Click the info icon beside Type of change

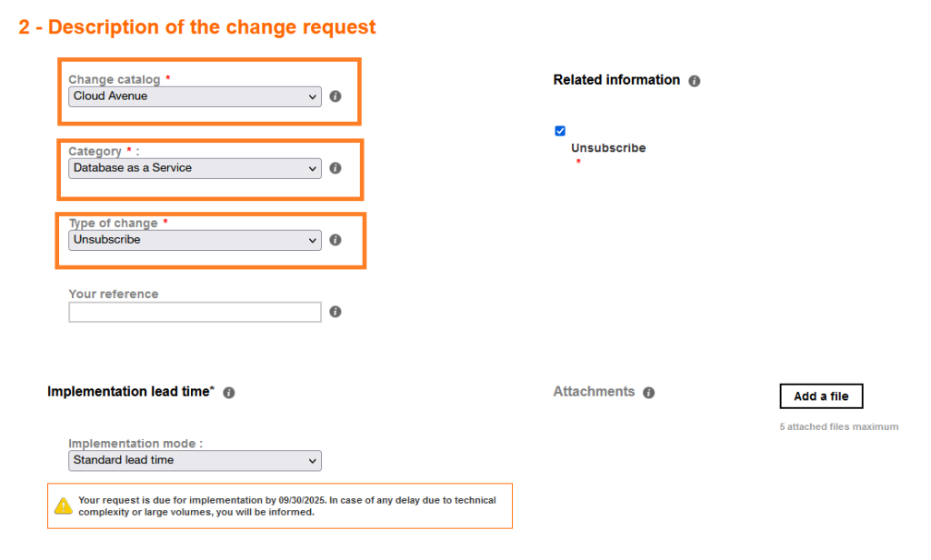click(335, 240)
